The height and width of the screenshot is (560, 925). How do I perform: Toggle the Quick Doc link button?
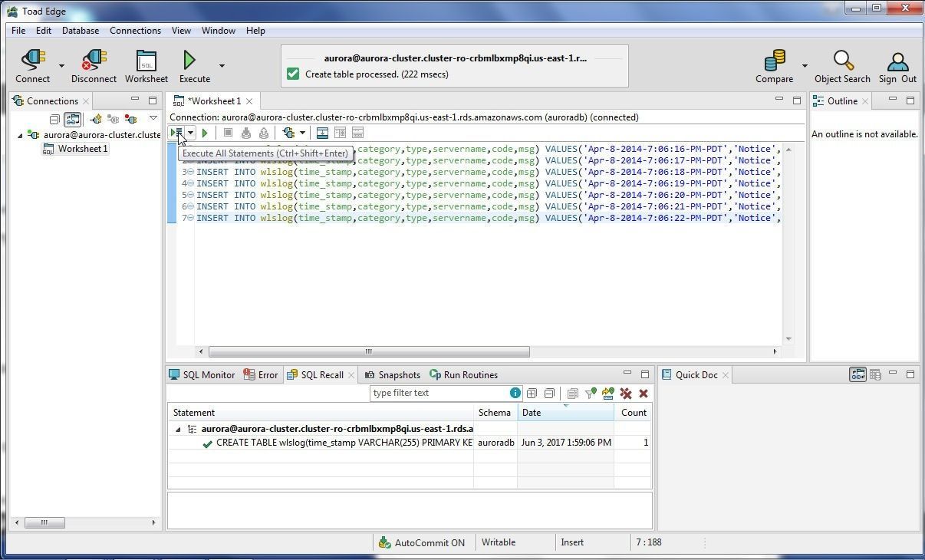tap(858, 374)
